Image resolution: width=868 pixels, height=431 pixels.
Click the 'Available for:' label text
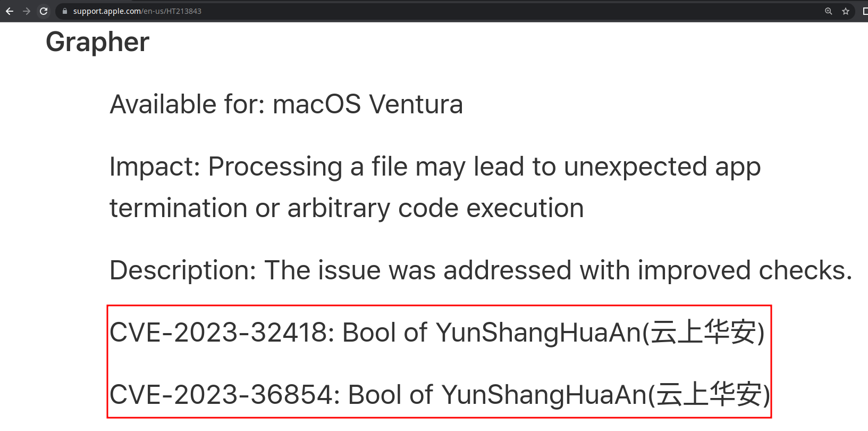click(x=187, y=104)
